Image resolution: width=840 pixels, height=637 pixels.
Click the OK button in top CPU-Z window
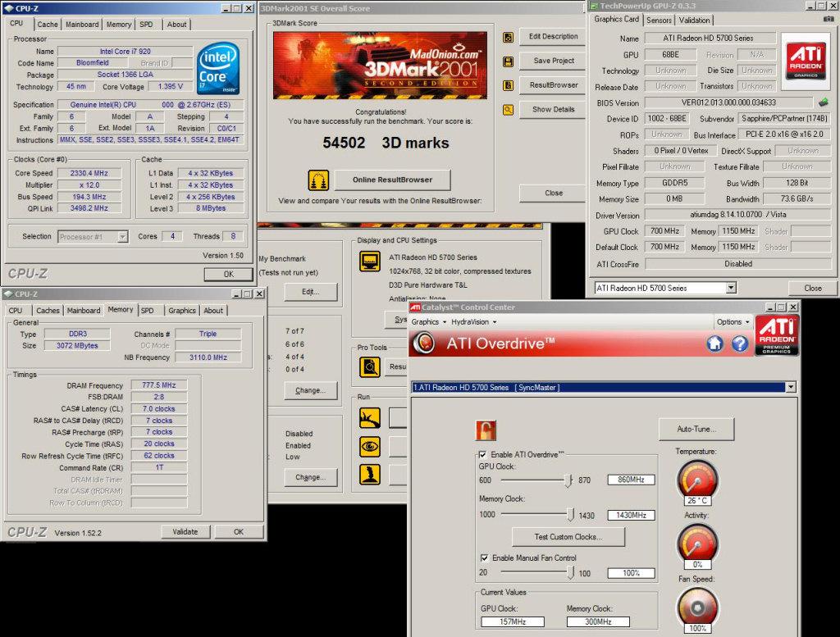click(x=228, y=274)
